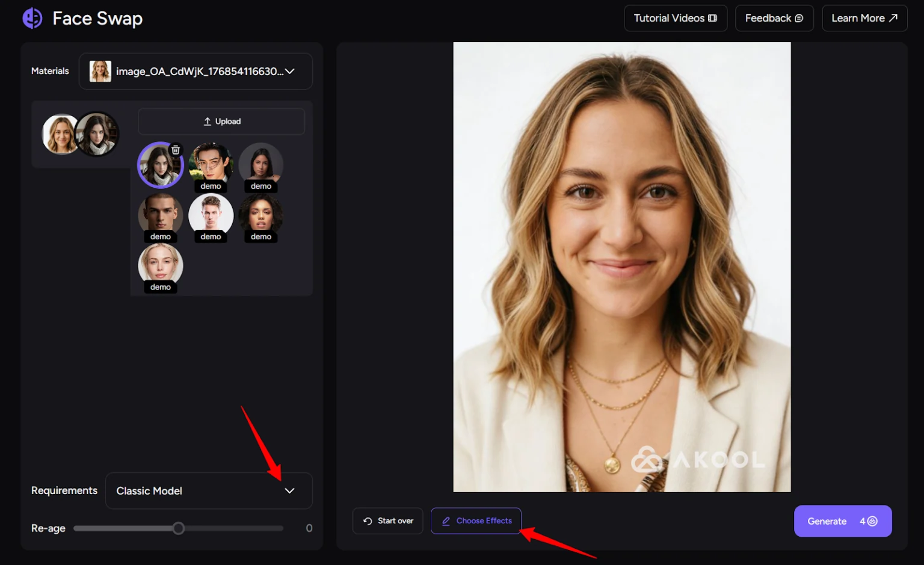This screenshot has height=565, width=924.
Task: Select the dark-haired woman in scarf face
Action: [x=159, y=165]
